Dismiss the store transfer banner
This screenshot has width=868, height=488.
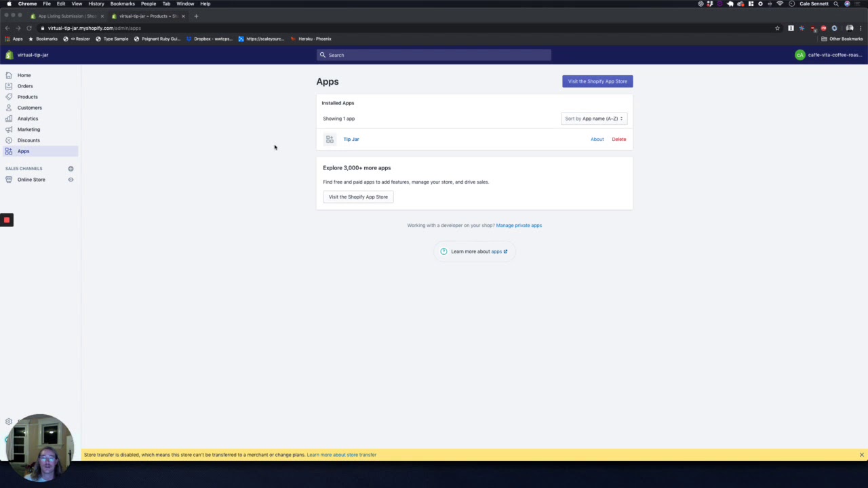tap(862, 455)
